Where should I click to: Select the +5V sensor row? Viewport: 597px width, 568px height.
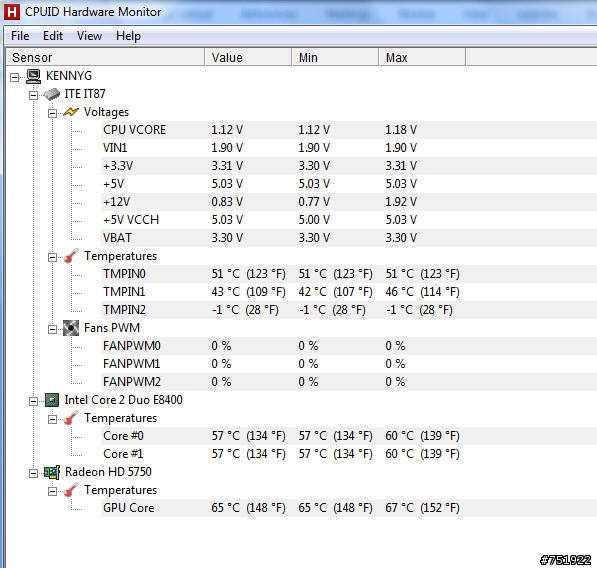(x=348, y=184)
